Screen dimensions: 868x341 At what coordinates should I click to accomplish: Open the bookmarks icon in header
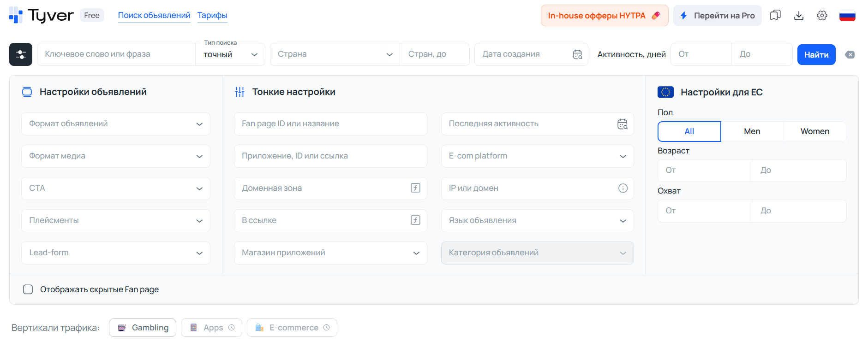point(775,16)
